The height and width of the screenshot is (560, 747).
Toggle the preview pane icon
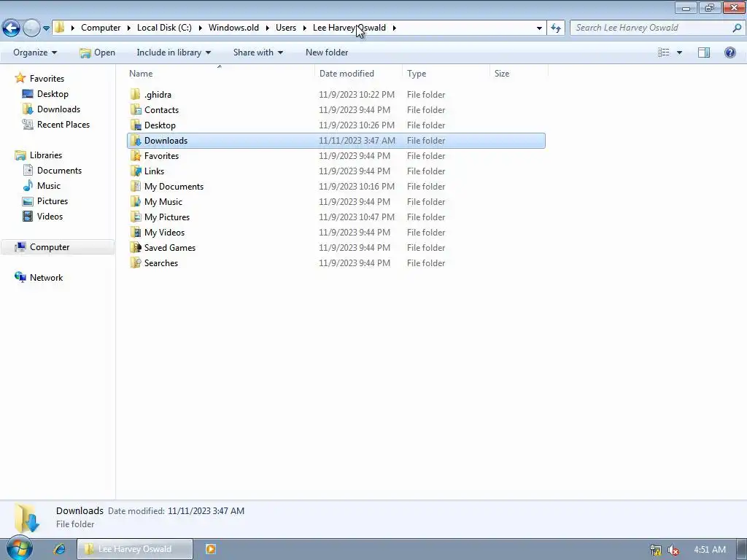(x=704, y=52)
